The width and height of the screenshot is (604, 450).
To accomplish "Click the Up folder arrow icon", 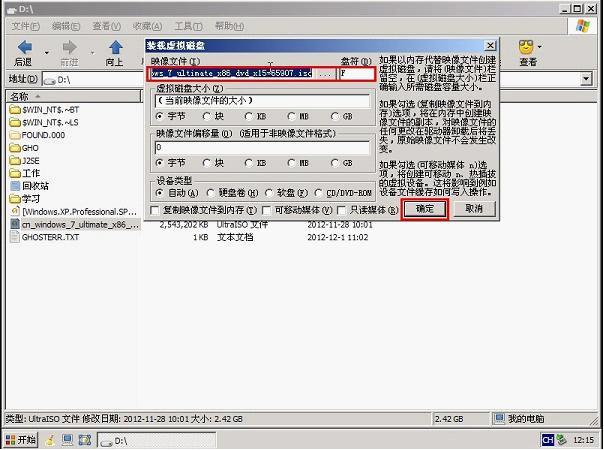I will coord(116,48).
